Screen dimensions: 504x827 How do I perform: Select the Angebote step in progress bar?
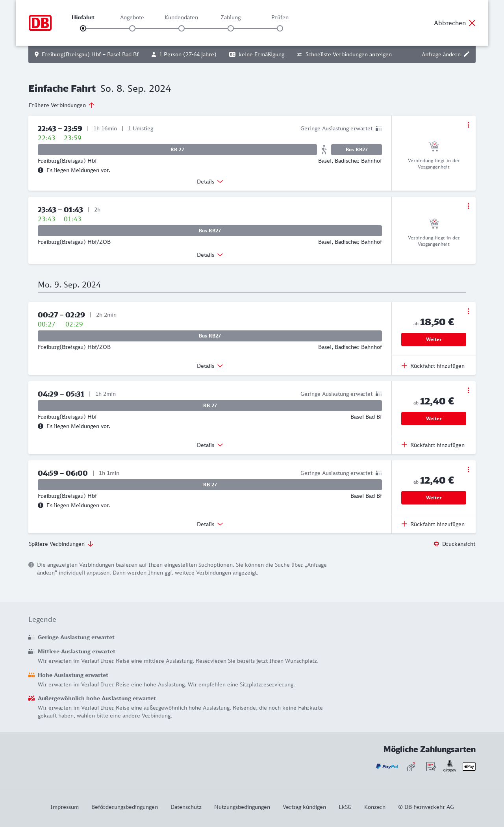(x=132, y=28)
